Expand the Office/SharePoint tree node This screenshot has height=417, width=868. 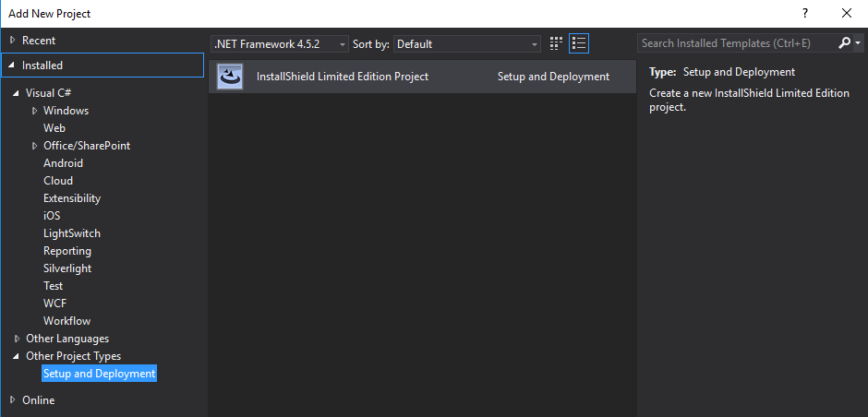point(34,146)
